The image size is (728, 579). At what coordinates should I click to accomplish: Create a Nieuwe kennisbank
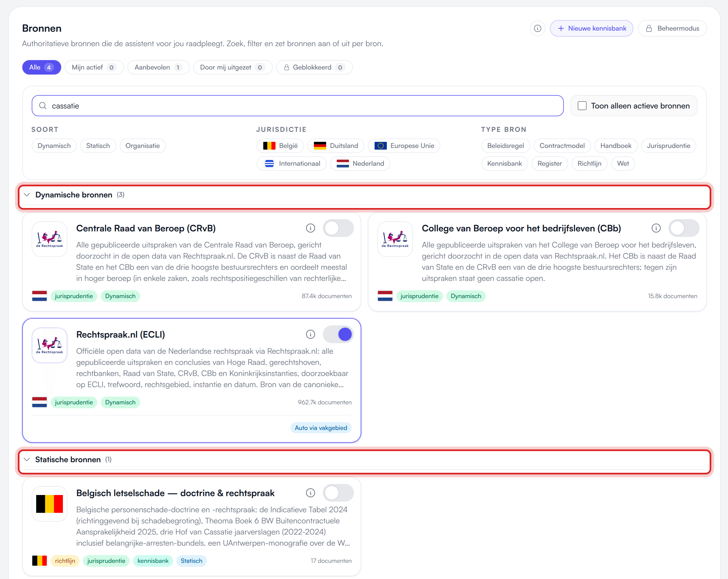[x=592, y=28]
